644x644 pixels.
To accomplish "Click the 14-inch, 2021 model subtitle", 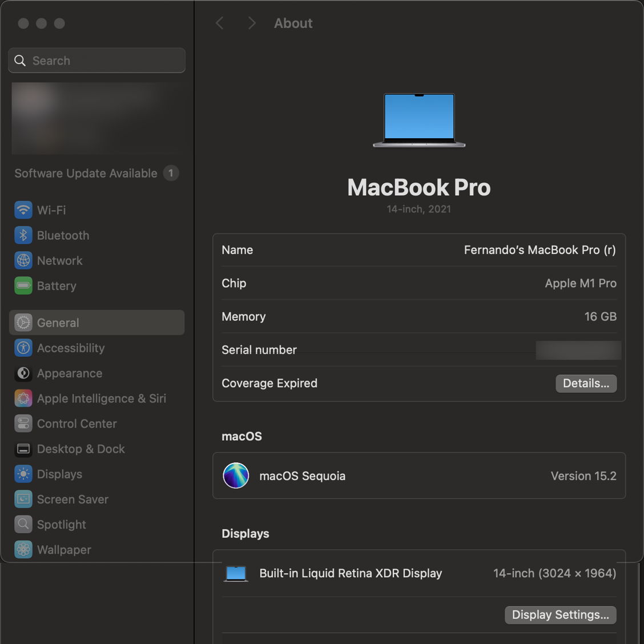I will click(419, 209).
